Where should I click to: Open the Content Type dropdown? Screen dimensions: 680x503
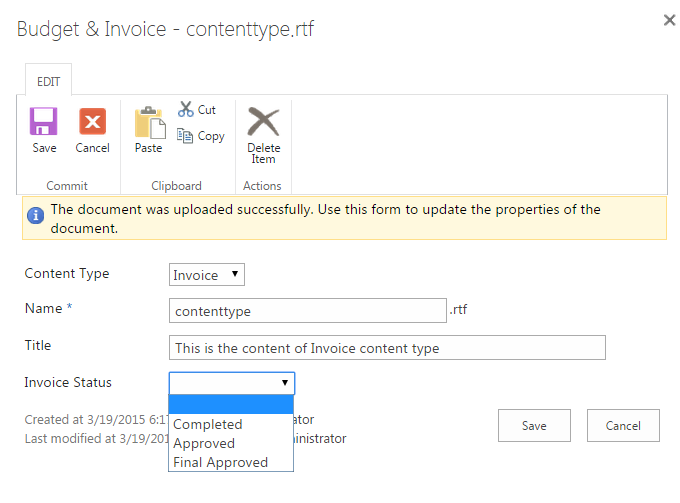coord(207,274)
